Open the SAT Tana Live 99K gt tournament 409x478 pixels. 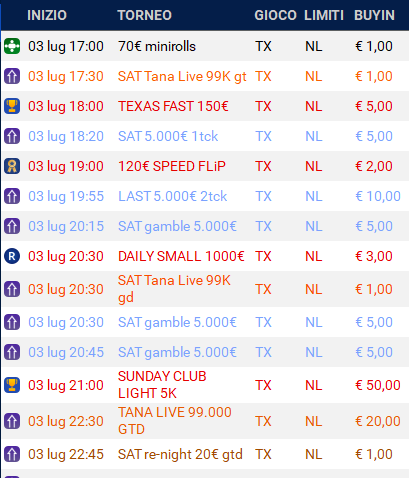point(182,76)
